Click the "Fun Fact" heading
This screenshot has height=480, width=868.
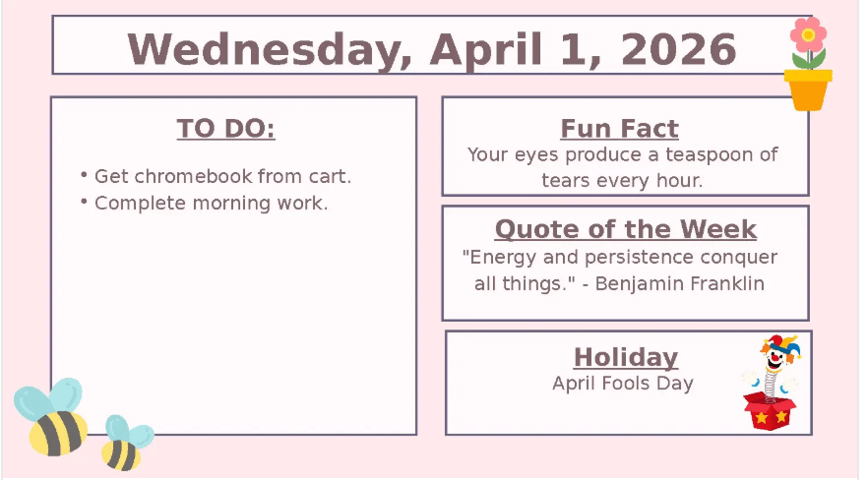click(x=619, y=129)
